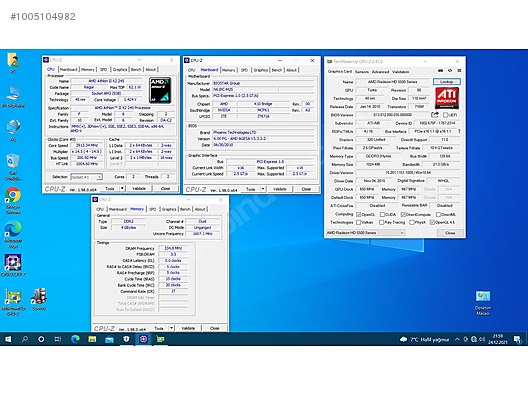528x396 pixels.
Task: Open the Ağ network desktop icon
Action: (x=13, y=130)
